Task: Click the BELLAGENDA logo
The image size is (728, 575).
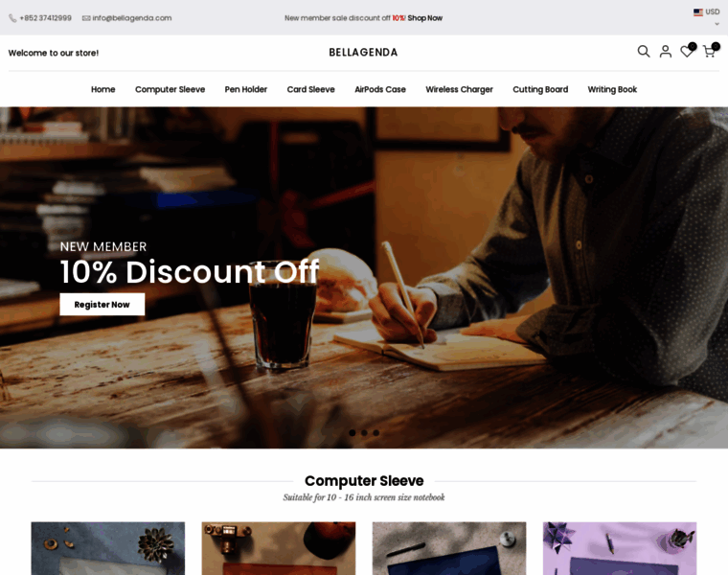Action: tap(363, 53)
